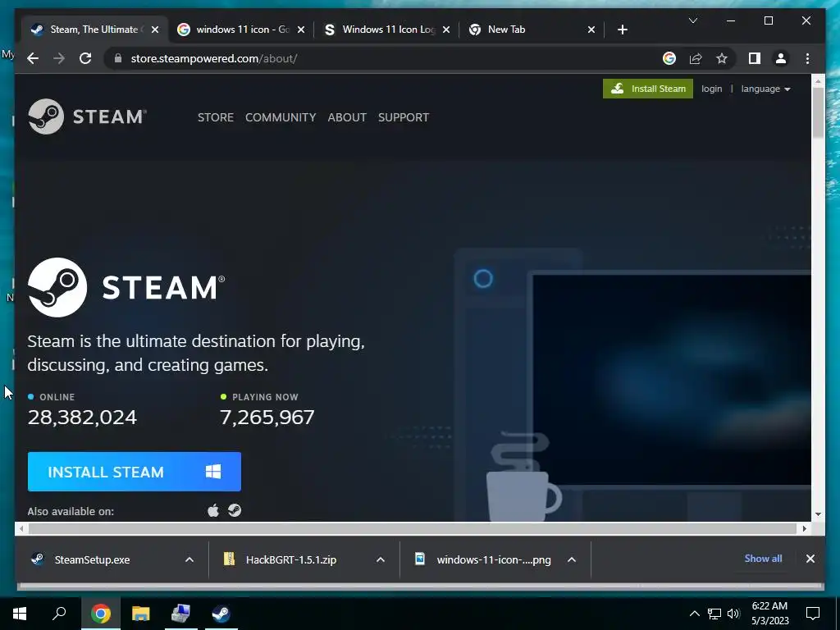840x630 pixels.
Task: Open File Explorer from taskbar
Action: (x=141, y=614)
